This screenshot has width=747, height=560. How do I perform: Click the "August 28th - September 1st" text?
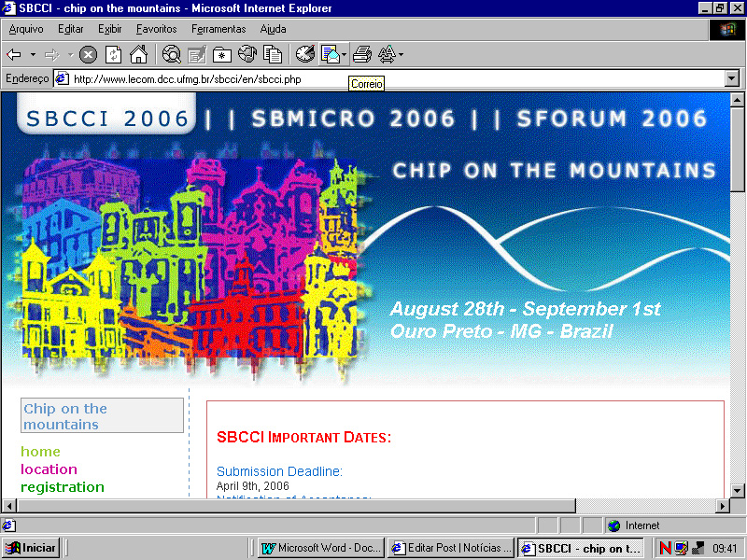526,309
